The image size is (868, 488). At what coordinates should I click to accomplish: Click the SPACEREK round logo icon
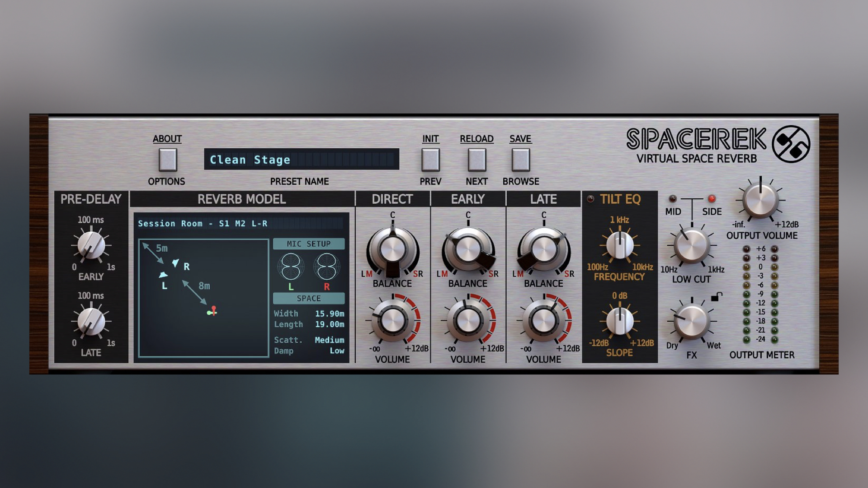791,144
